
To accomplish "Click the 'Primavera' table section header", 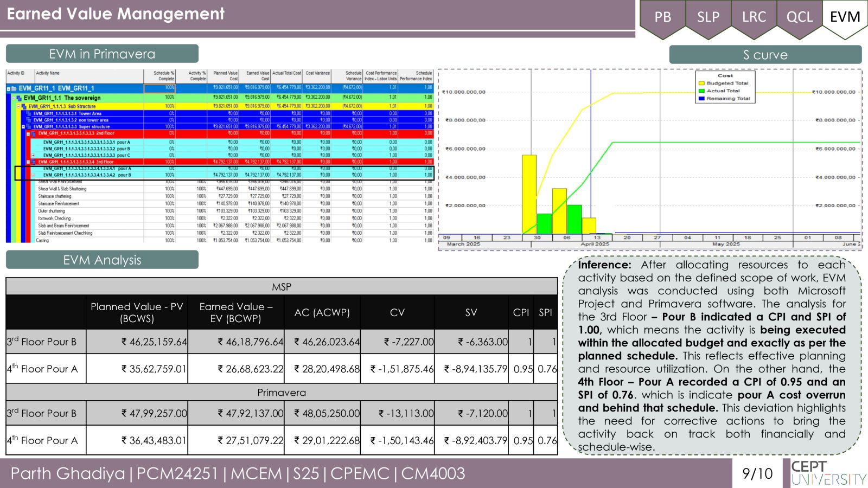I will (282, 393).
